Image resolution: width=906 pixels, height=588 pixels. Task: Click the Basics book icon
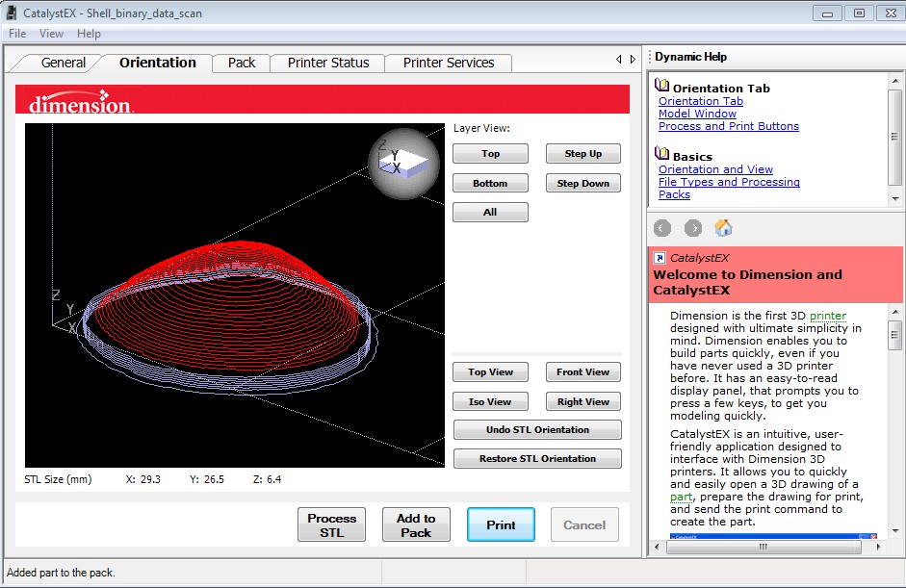point(662,154)
